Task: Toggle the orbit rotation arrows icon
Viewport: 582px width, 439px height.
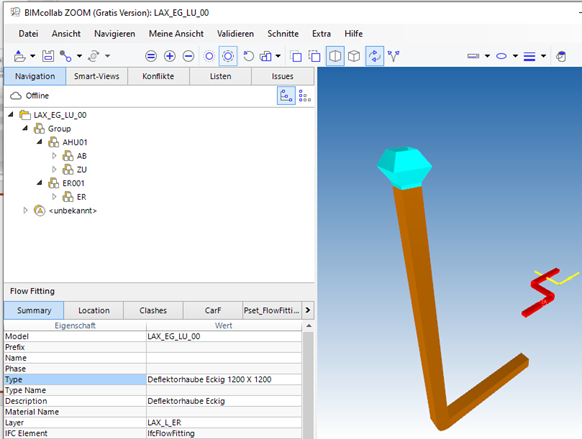Action: click(375, 56)
